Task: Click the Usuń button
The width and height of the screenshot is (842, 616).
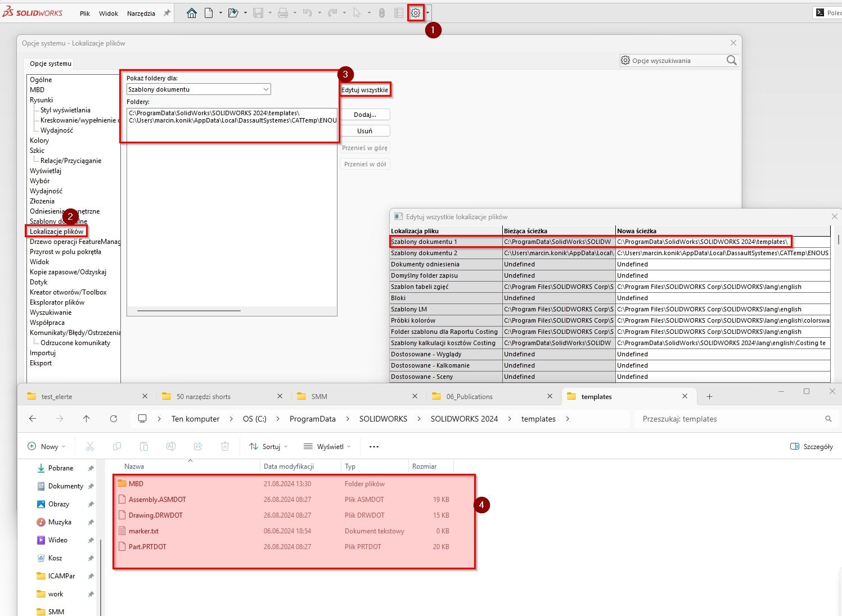Action: point(365,131)
